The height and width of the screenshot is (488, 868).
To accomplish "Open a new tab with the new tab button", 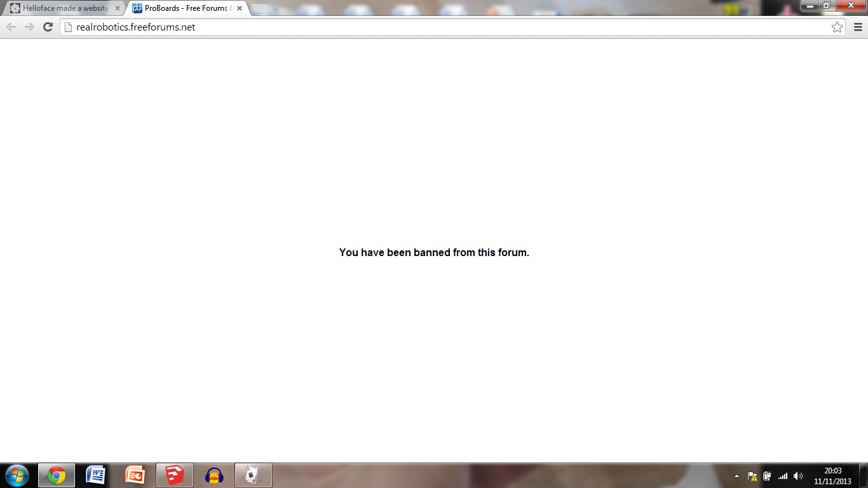I will (261, 9).
